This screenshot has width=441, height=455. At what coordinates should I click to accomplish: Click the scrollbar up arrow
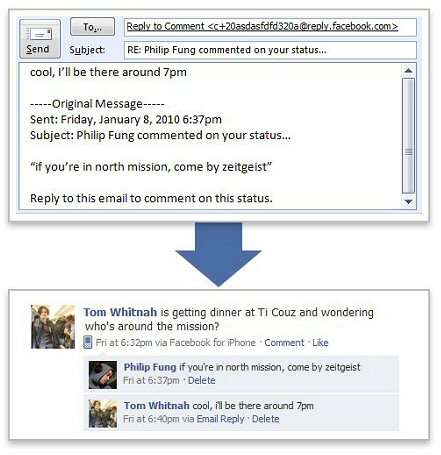[408, 71]
